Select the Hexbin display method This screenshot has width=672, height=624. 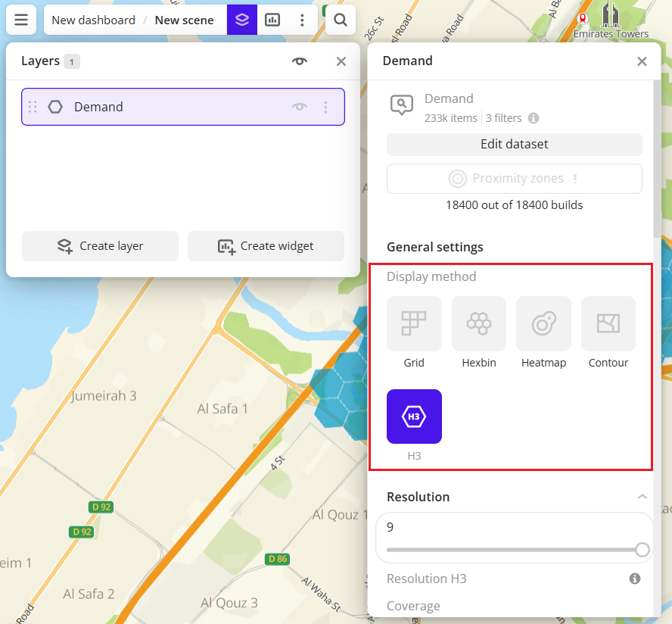478,323
